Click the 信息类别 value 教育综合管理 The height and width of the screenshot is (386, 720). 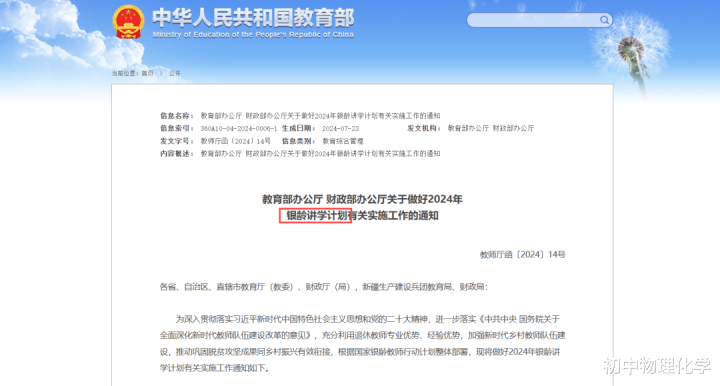(x=343, y=141)
